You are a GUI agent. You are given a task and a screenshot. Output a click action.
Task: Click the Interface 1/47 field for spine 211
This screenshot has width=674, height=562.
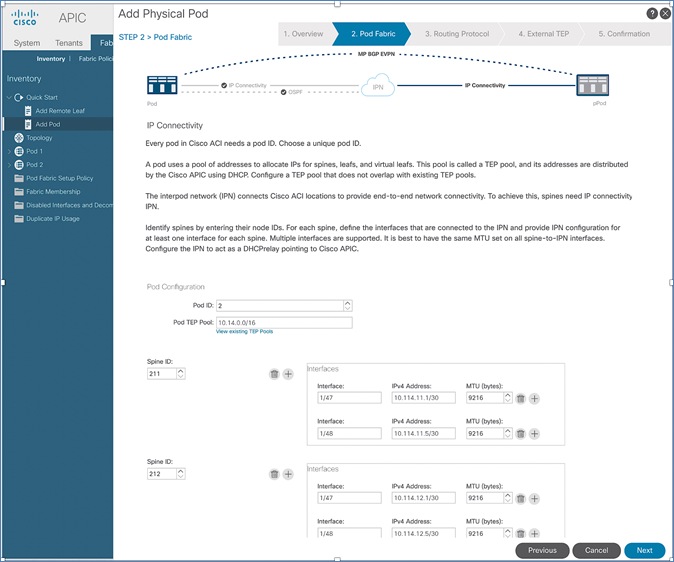pyautogui.click(x=349, y=398)
